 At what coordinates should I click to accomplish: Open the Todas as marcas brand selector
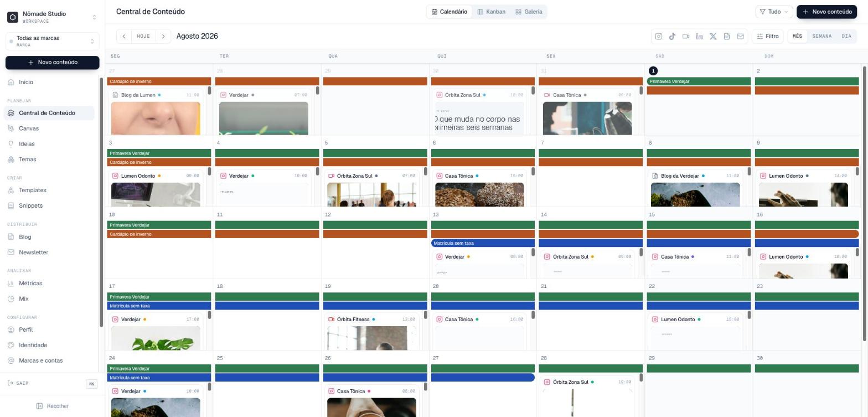click(x=52, y=41)
